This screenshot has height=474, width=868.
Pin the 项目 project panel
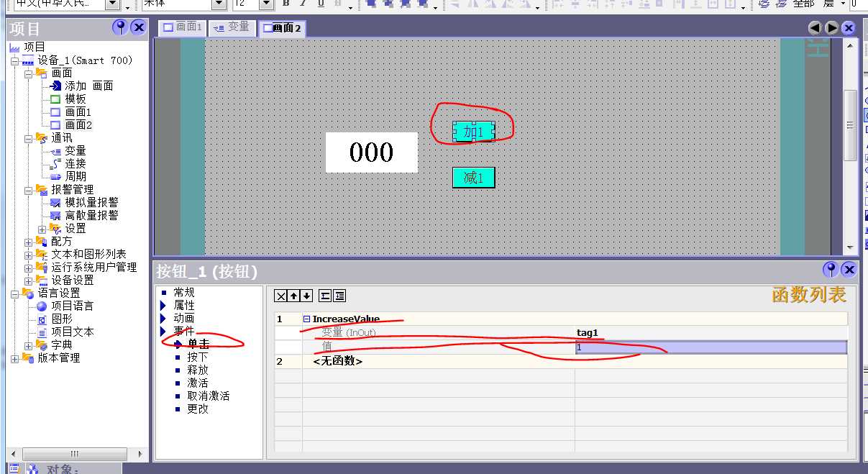(x=120, y=28)
